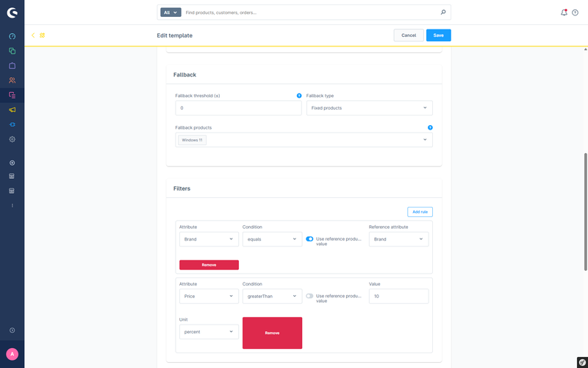588x368 pixels.
Task: Open the Catalogues sidebar icon
Action: pyautogui.click(x=12, y=51)
